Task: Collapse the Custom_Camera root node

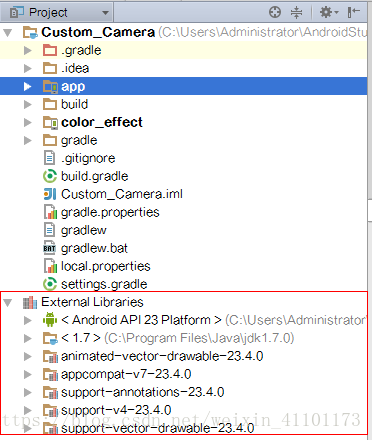Action: 8,33
